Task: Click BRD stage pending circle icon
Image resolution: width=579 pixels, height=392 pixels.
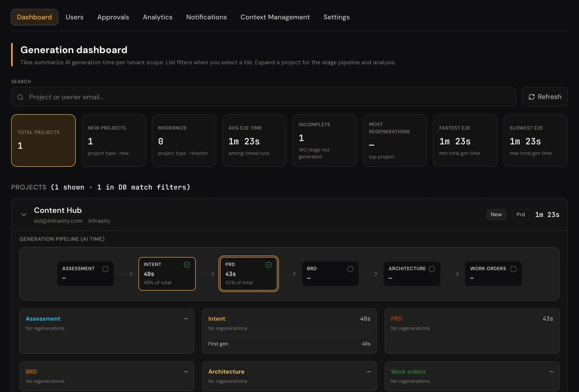Action: pos(350,269)
